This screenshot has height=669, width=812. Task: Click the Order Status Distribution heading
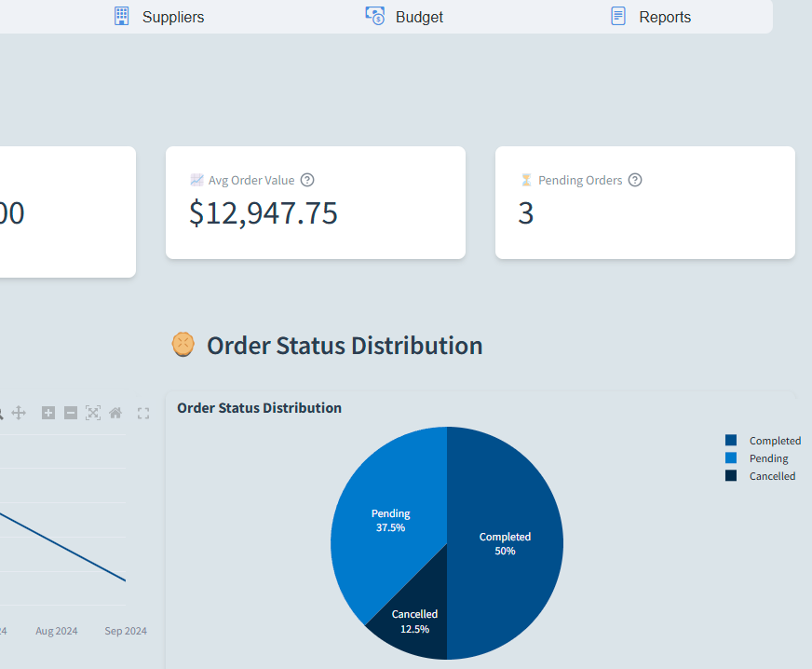click(x=344, y=346)
